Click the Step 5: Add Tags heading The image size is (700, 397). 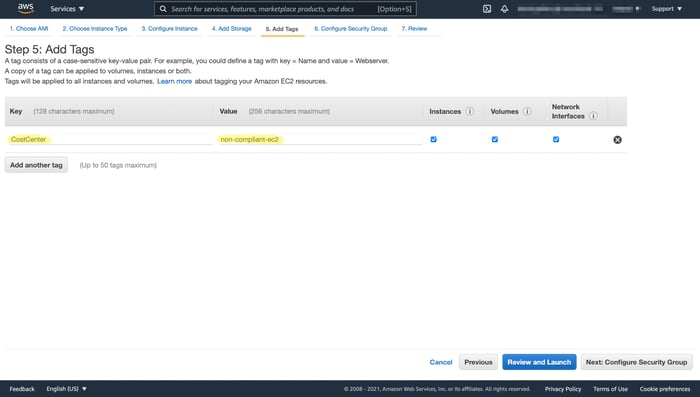pos(50,49)
